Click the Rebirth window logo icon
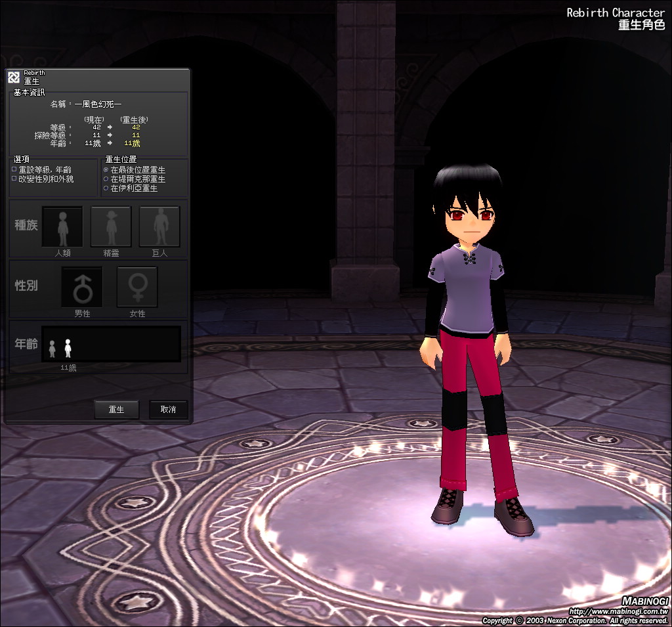The image size is (672, 627). click(x=14, y=77)
